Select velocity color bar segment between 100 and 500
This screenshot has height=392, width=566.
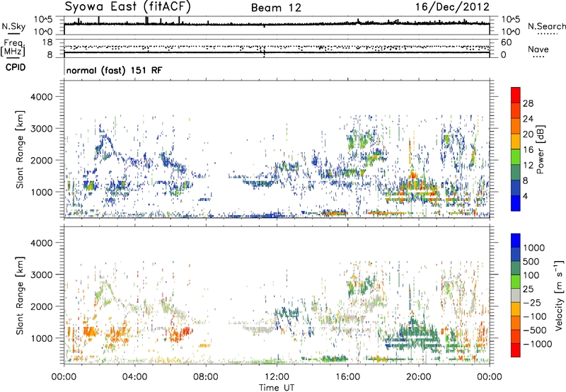(516, 268)
